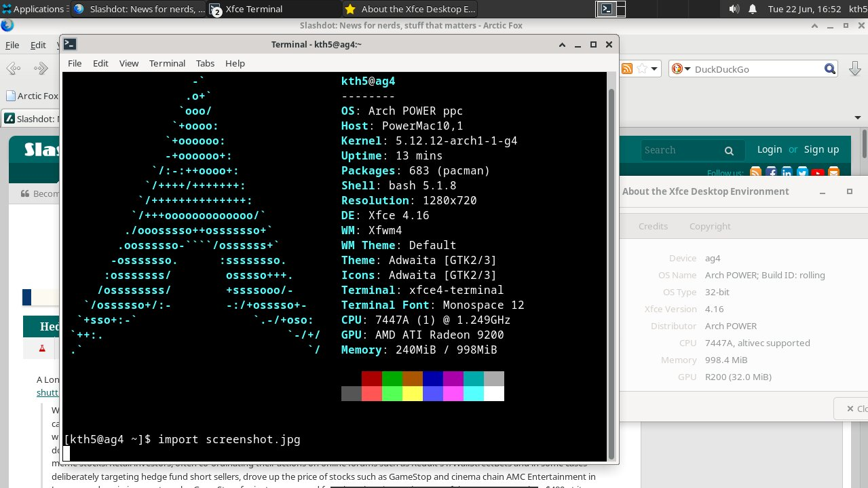Open the Terminal window's View menu
The height and width of the screenshot is (488, 868).
[129, 63]
